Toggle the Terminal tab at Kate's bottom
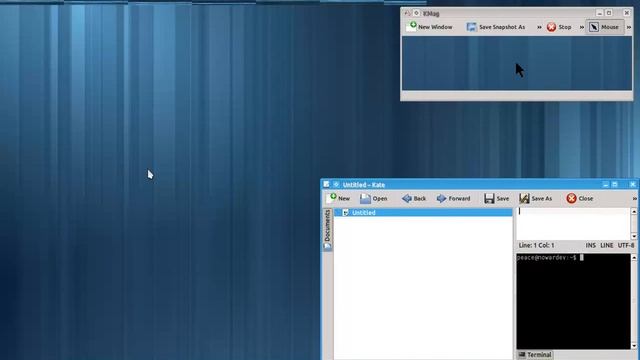 point(535,355)
